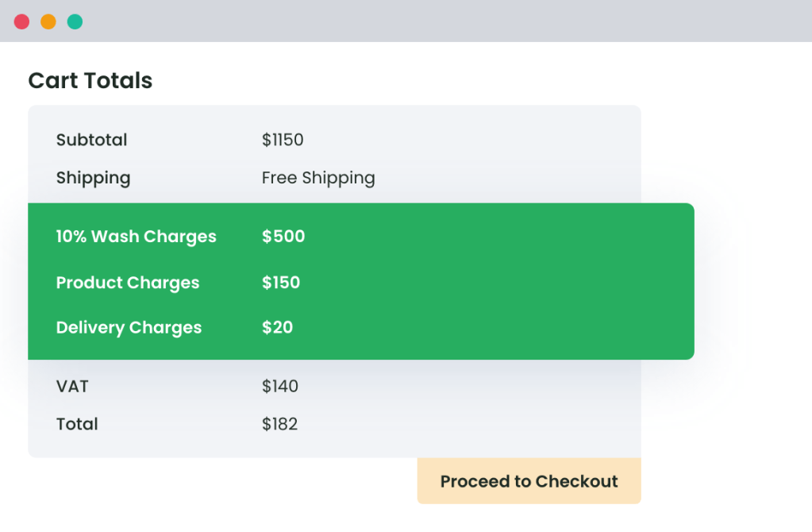The image size is (812, 532).
Task: Click the yellow window control dot
Action: (x=48, y=21)
